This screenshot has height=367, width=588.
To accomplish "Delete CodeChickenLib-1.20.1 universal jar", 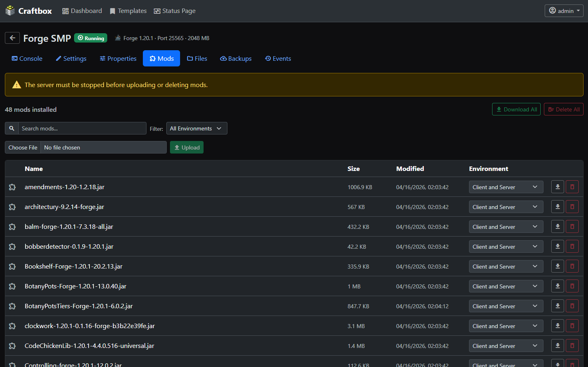I will pyautogui.click(x=572, y=346).
